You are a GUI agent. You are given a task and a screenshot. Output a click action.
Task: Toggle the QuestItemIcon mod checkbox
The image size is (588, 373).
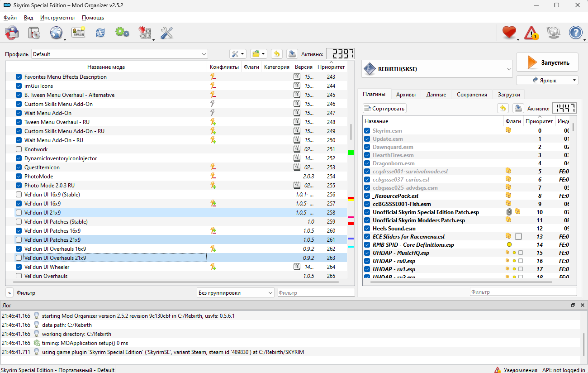pyautogui.click(x=19, y=167)
